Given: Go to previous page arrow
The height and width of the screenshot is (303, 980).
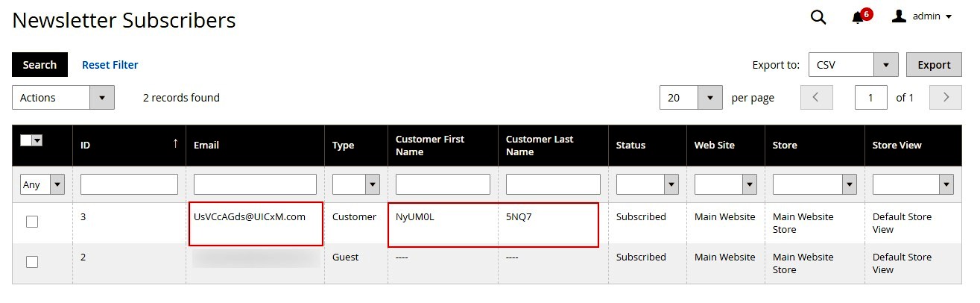Looking at the screenshot, I should coord(816,98).
